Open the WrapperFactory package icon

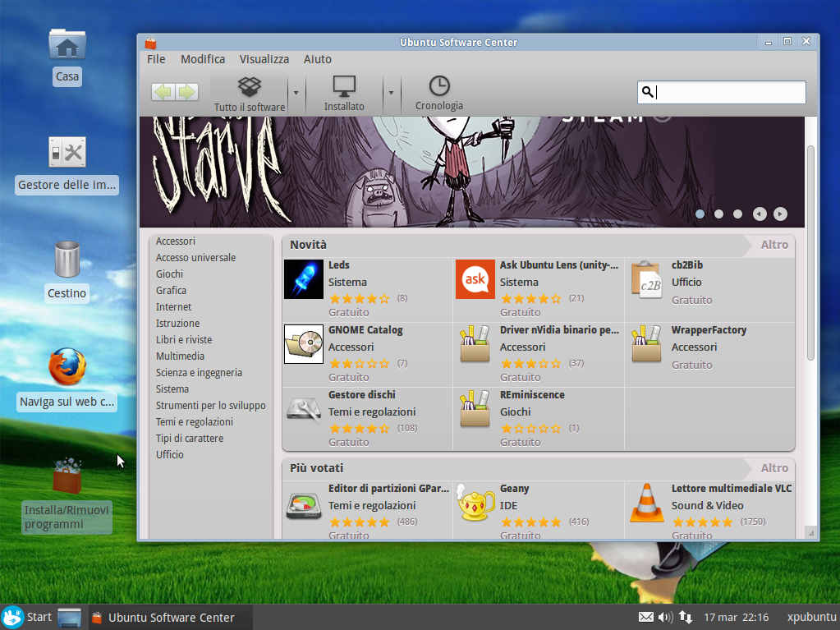646,344
